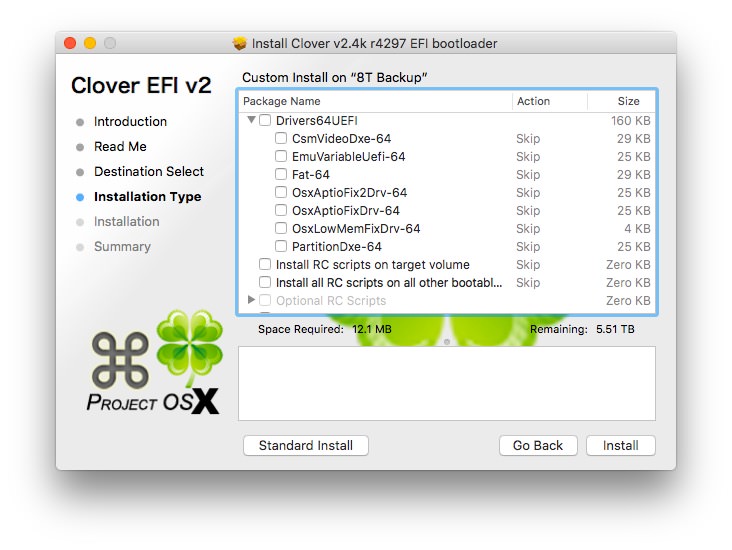This screenshot has width=732, height=550.
Task: Click the Drivers64UEFI group label
Action: pyautogui.click(x=317, y=120)
